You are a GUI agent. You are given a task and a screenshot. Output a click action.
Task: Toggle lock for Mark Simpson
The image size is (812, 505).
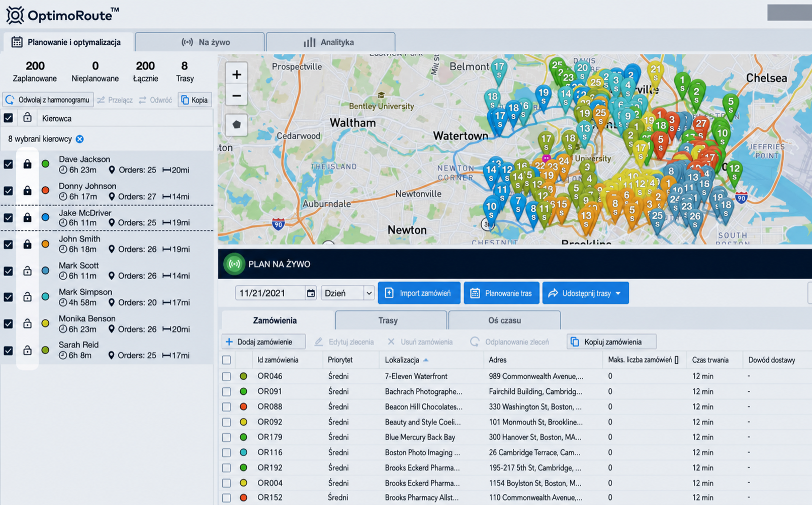(x=27, y=297)
